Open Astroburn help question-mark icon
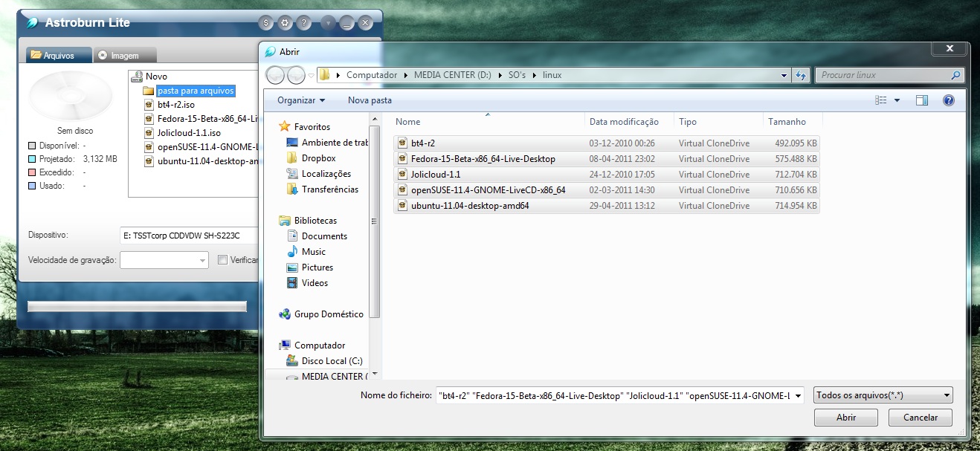Screen dimensions: 980x451 click(x=303, y=23)
